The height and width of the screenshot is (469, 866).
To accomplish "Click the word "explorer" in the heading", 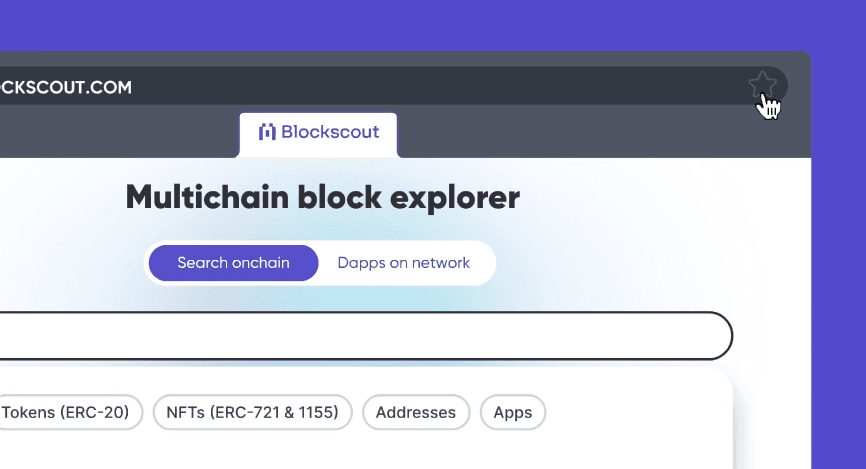I will 455,198.
